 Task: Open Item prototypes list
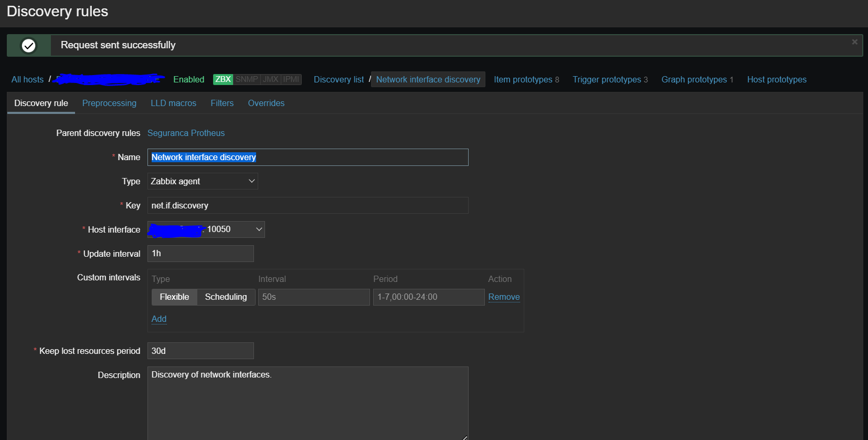(523, 80)
